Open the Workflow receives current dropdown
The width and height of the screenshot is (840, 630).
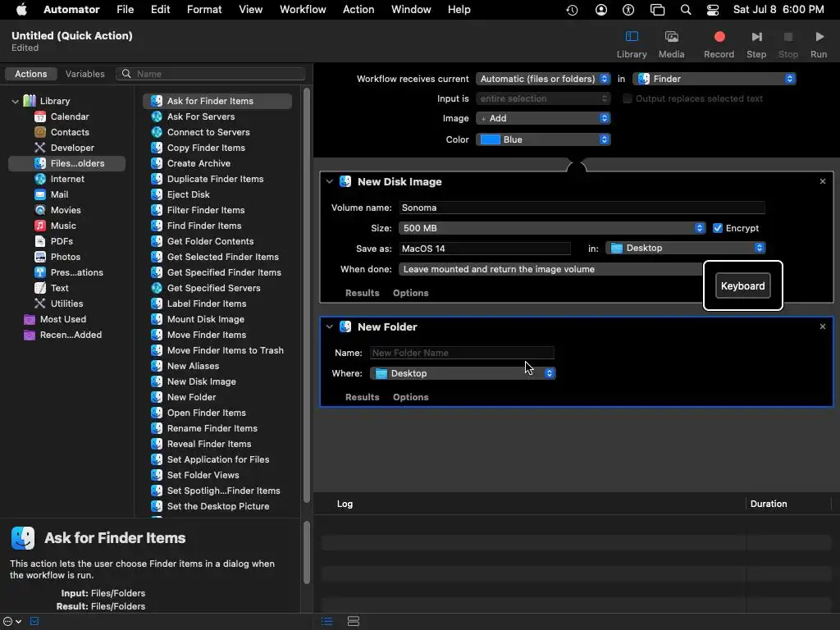click(543, 79)
